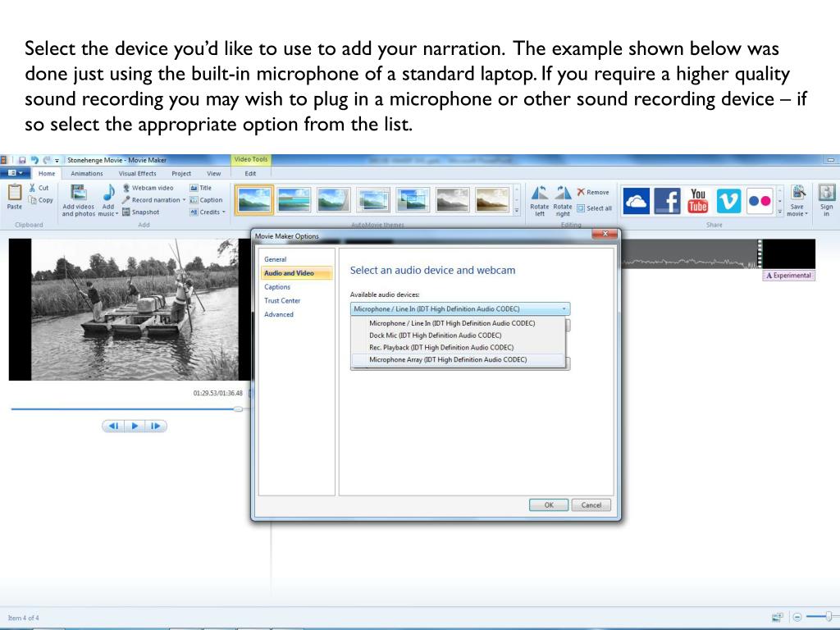The height and width of the screenshot is (630, 840).
Task: Play the movie preview
Action: click(x=135, y=426)
